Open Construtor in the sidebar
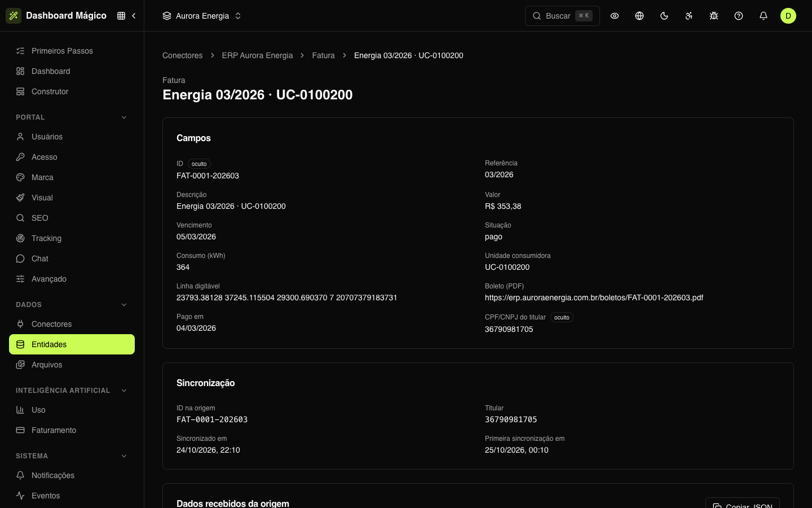The image size is (812, 508). 72,91
